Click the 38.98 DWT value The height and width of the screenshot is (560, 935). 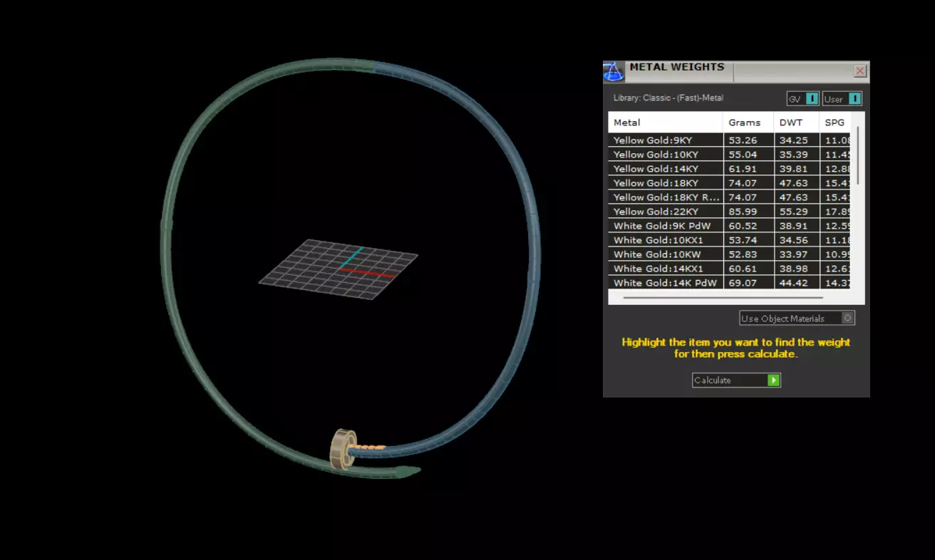click(x=793, y=269)
